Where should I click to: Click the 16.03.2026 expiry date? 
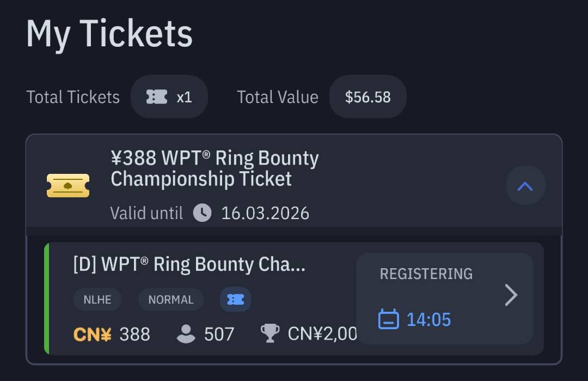pyautogui.click(x=265, y=213)
